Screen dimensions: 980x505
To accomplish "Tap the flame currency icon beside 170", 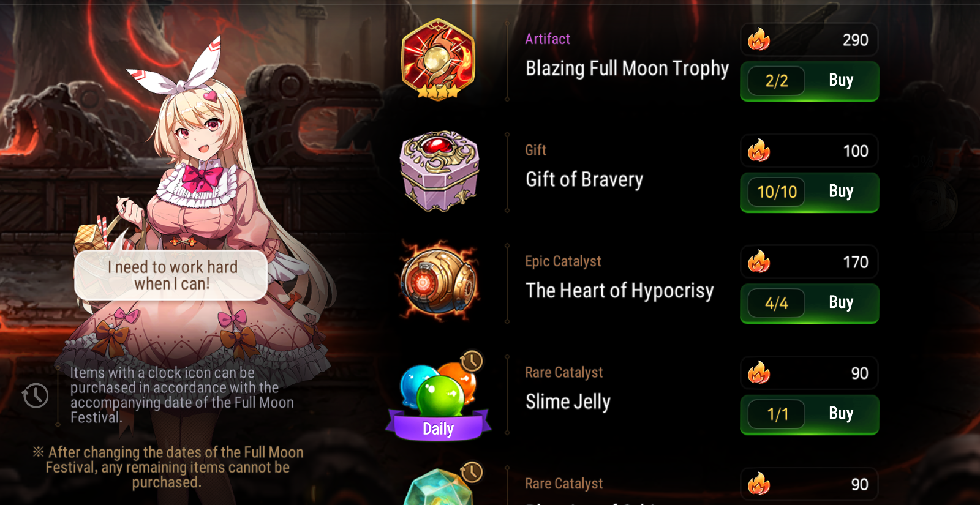I will (x=759, y=262).
